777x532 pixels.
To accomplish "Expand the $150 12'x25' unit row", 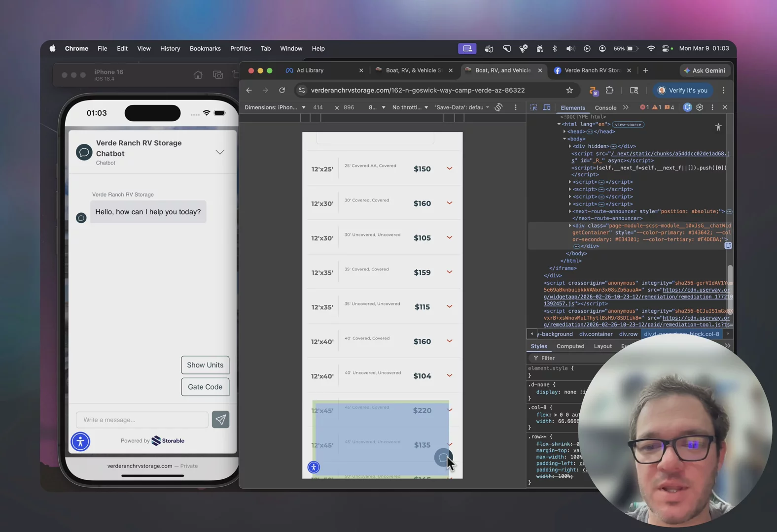I will pos(450,168).
